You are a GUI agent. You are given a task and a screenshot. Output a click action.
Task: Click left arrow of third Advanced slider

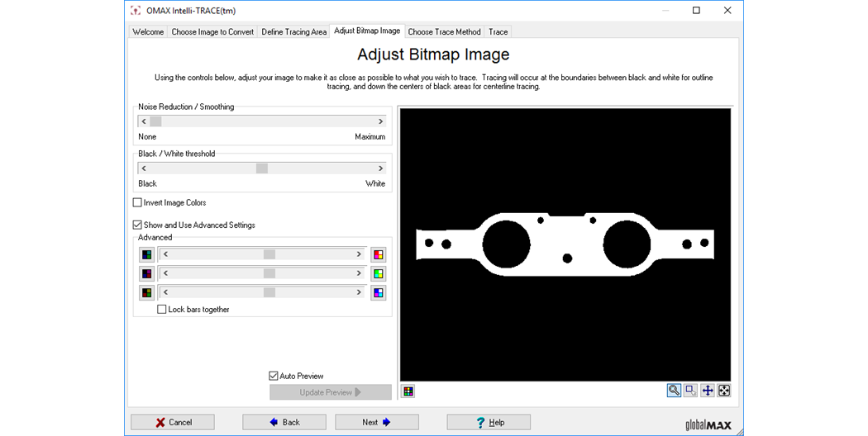click(165, 292)
